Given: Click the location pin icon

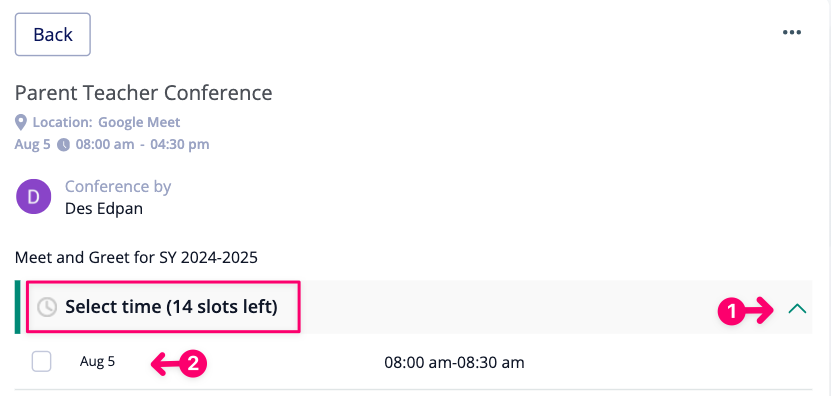Looking at the screenshot, I should 21,123.
